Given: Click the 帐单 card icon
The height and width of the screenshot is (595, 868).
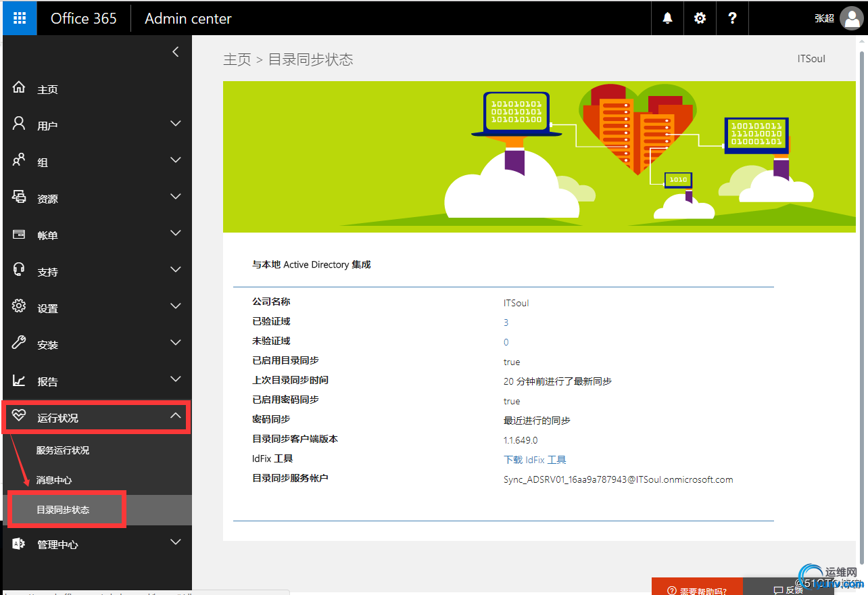Looking at the screenshot, I should [x=19, y=234].
